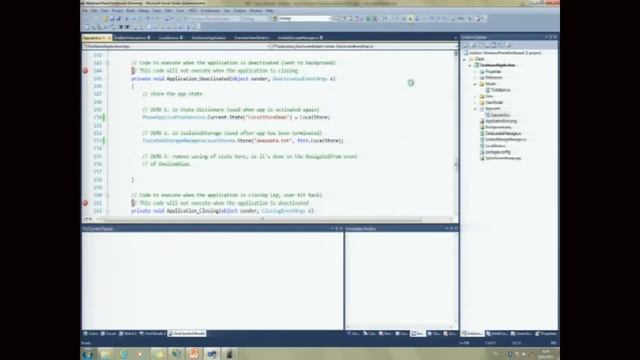Toggle breakpoint on line 161

[x=85, y=203]
